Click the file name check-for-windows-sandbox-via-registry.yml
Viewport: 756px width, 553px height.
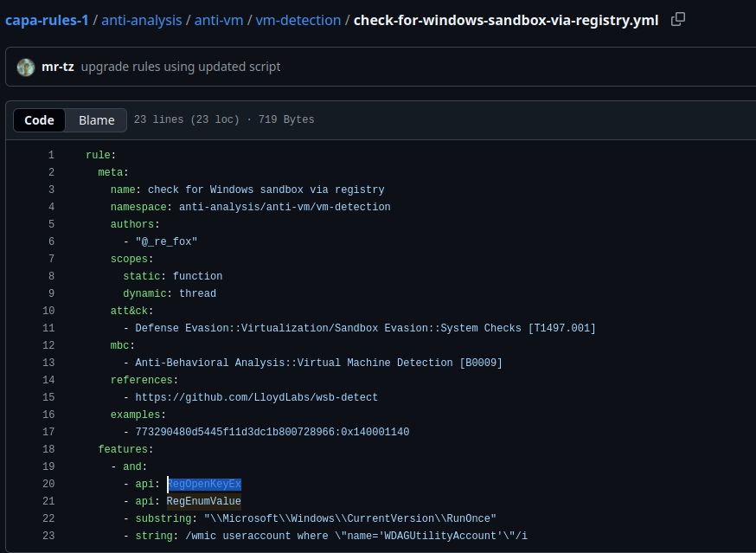[506, 20]
